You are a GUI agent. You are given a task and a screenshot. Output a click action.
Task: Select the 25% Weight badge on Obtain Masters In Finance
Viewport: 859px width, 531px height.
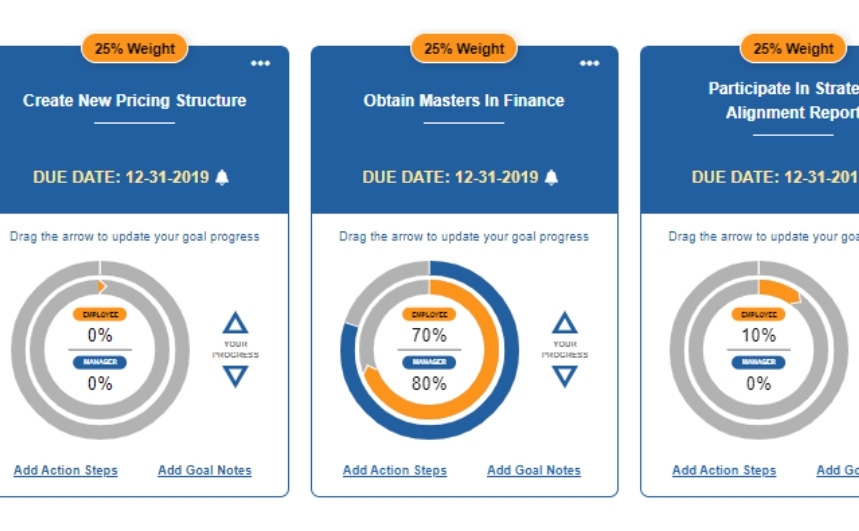click(x=464, y=48)
